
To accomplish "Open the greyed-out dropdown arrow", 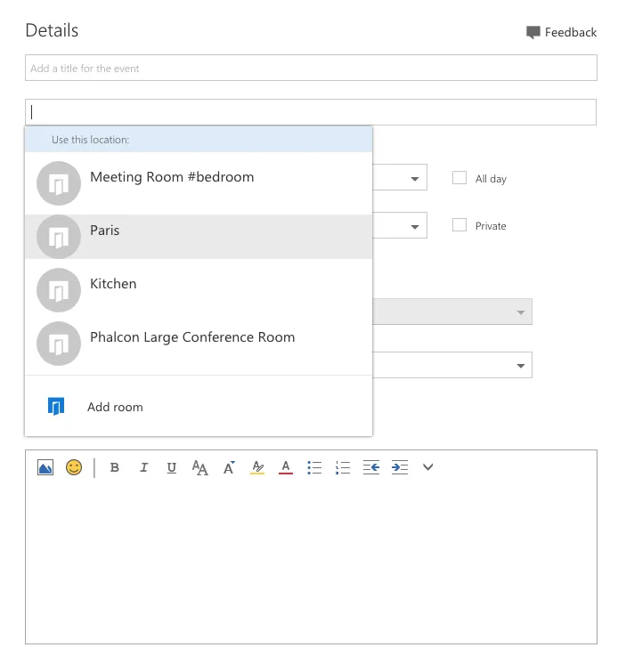I will coord(521,312).
